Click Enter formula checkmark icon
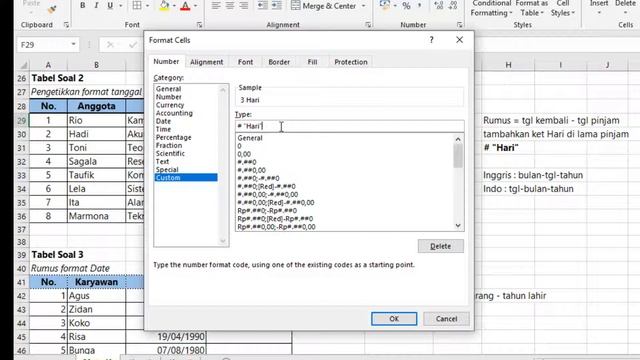This screenshot has height=360, width=640. 133,44
